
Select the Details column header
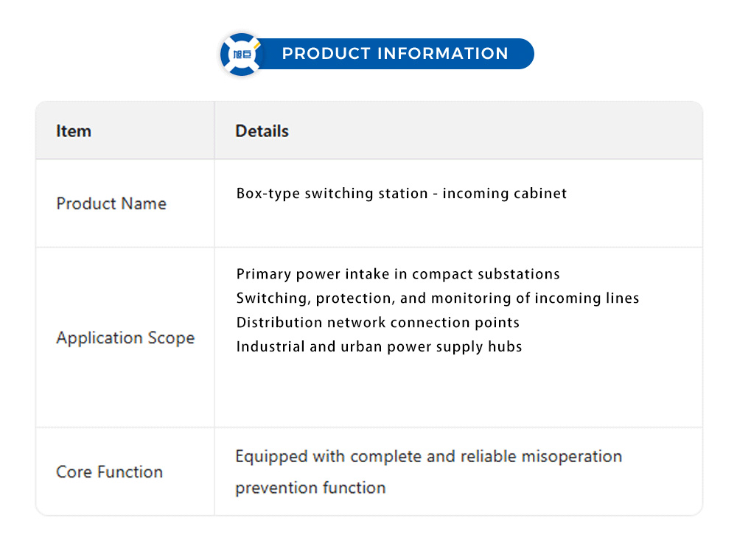tap(262, 131)
